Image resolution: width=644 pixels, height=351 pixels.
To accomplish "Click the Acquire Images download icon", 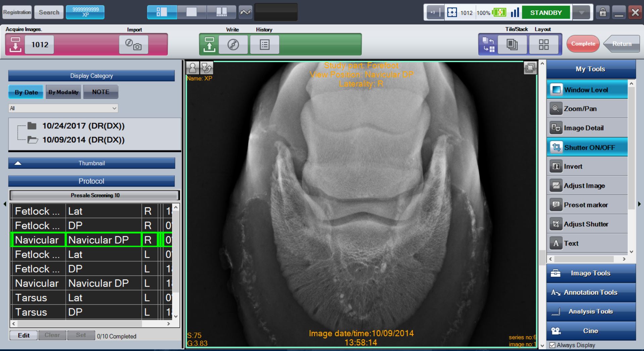I will 15,45.
